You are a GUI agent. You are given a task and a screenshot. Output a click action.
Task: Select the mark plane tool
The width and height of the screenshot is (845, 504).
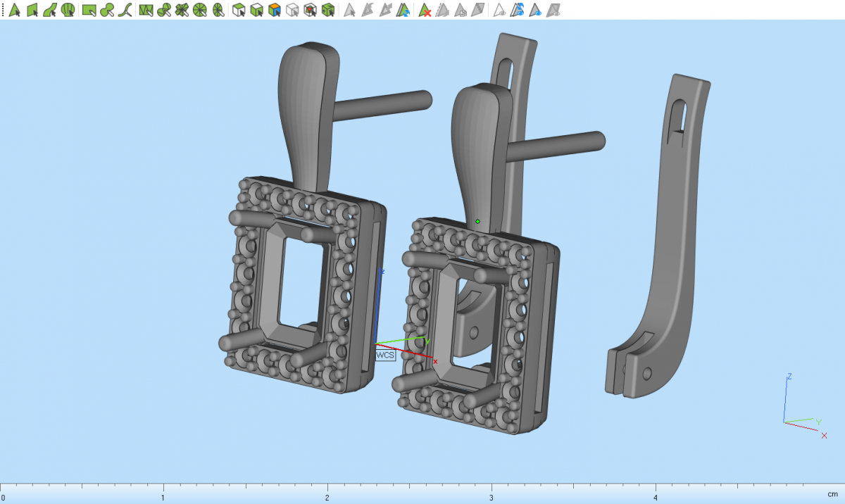32,10
